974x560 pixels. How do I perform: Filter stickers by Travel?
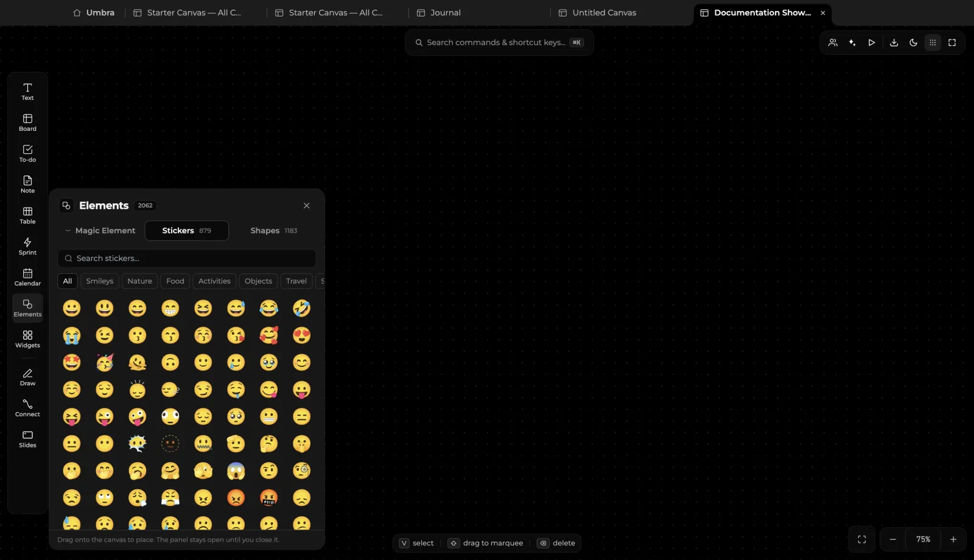click(296, 281)
